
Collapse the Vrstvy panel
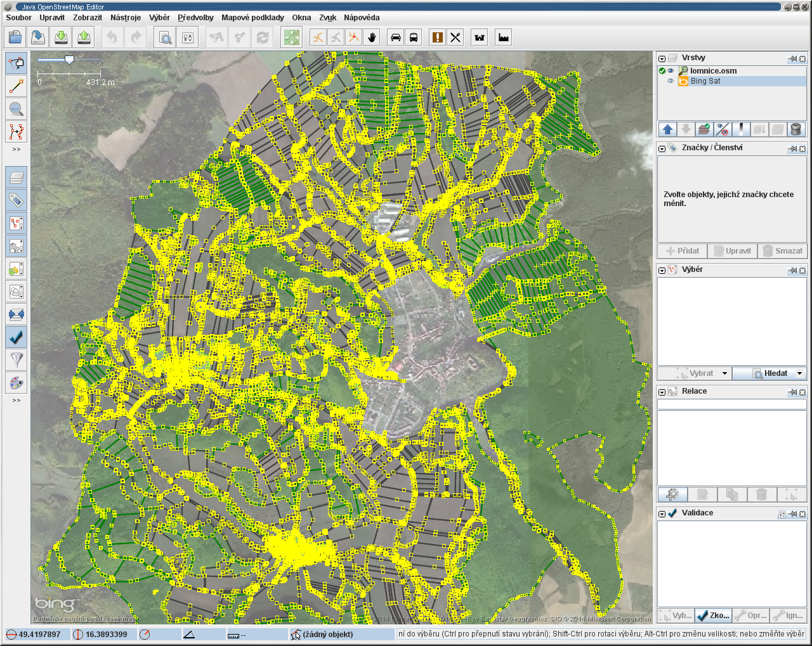(662, 58)
